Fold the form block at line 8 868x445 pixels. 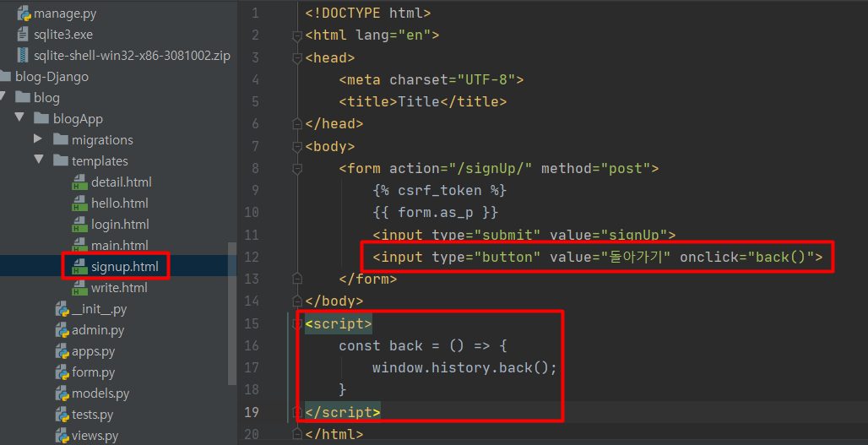pyautogui.click(x=297, y=168)
